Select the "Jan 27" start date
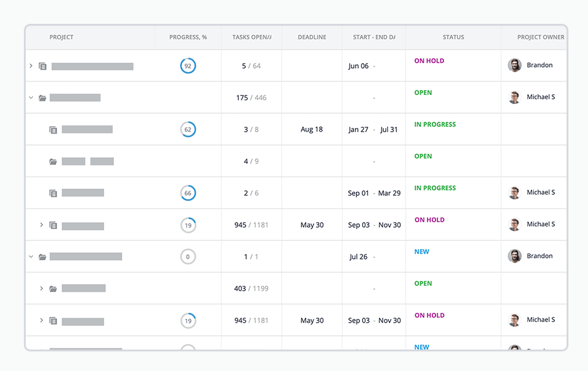This screenshot has width=588, height=371. (x=358, y=130)
